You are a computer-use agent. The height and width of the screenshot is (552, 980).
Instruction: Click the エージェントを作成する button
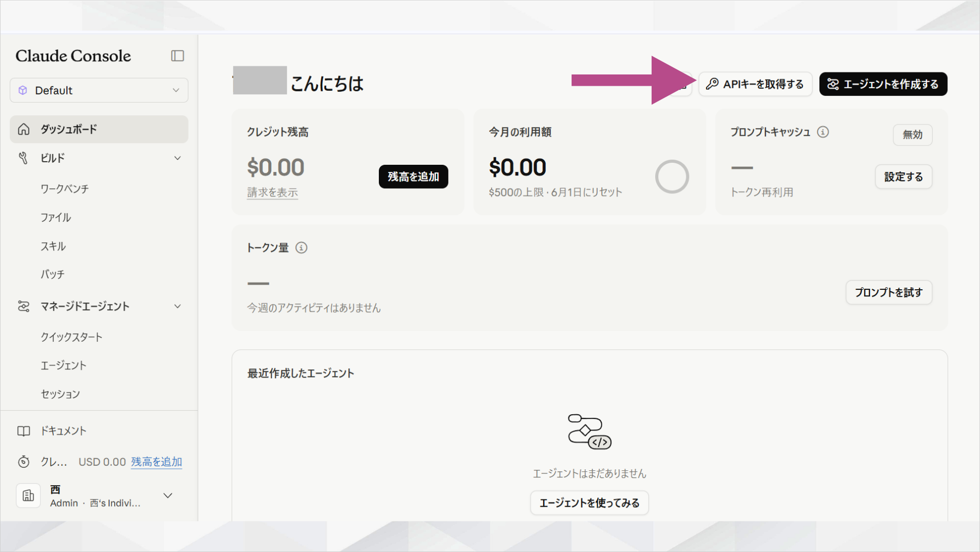[883, 84]
